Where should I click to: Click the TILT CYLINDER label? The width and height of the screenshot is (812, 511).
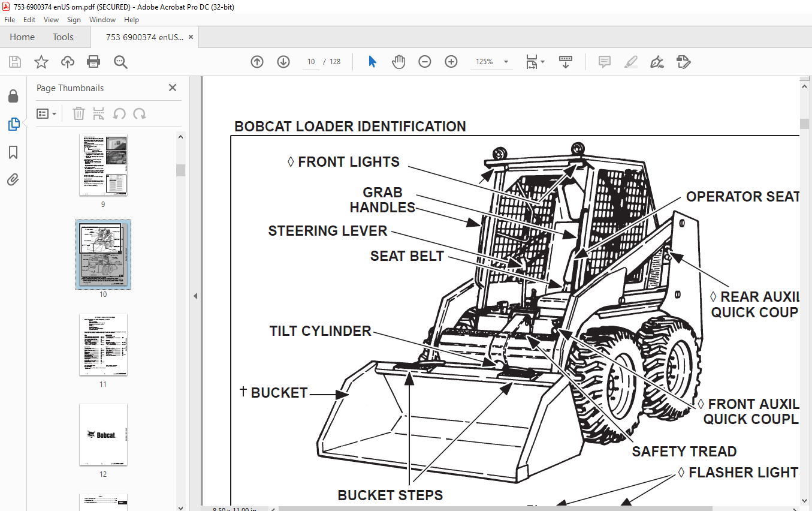(x=320, y=331)
